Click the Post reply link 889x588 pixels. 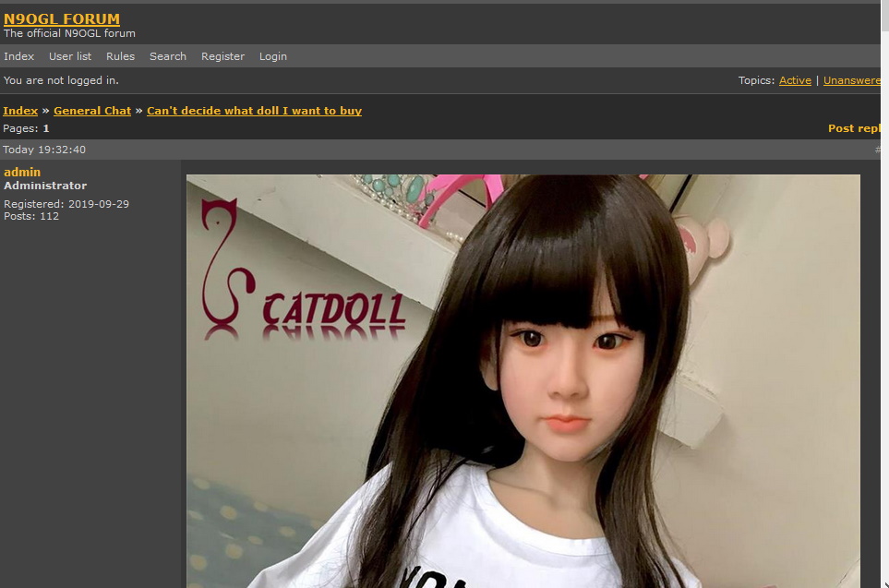(855, 128)
